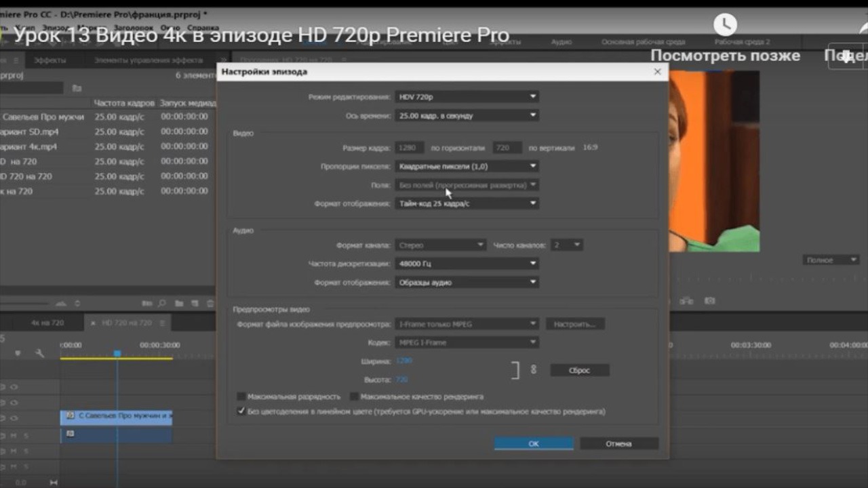Close the HD 720 на 720 timeline tab
Viewport: 868px width, 488px height.
click(94, 323)
